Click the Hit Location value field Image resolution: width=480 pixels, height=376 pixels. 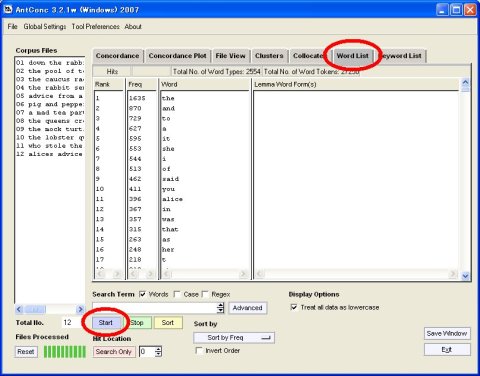pyautogui.click(x=147, y=352)
